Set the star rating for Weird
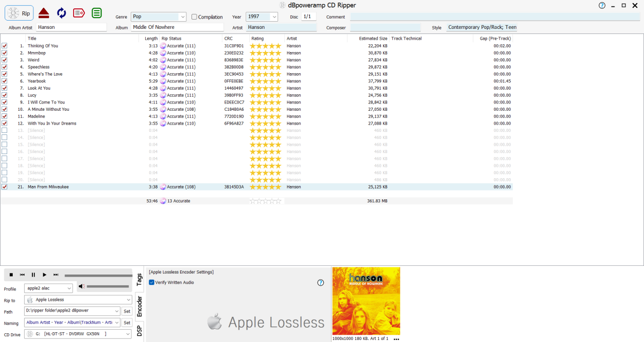Screen dimensions: 644x342 [266, 60]
